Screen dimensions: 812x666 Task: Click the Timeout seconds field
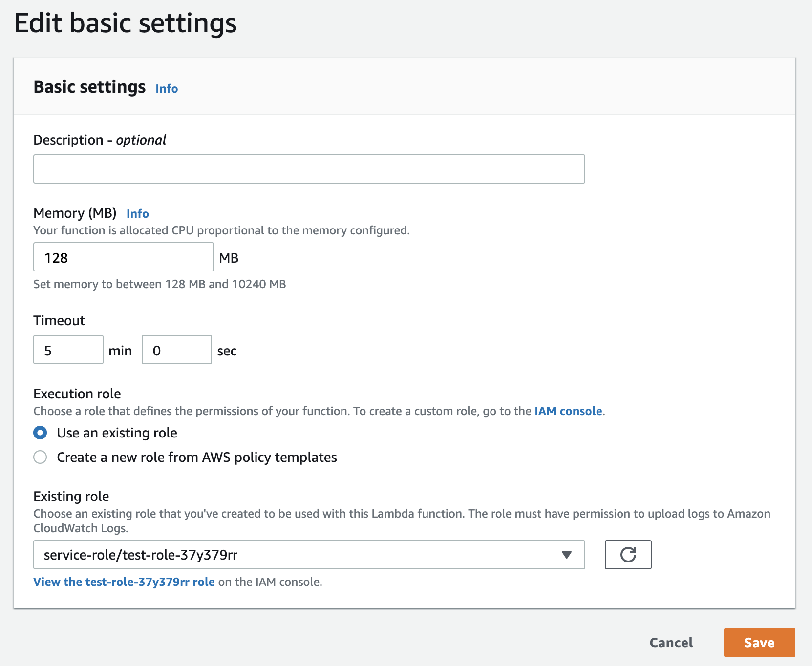pyautogui.click(x=176, y=350)
